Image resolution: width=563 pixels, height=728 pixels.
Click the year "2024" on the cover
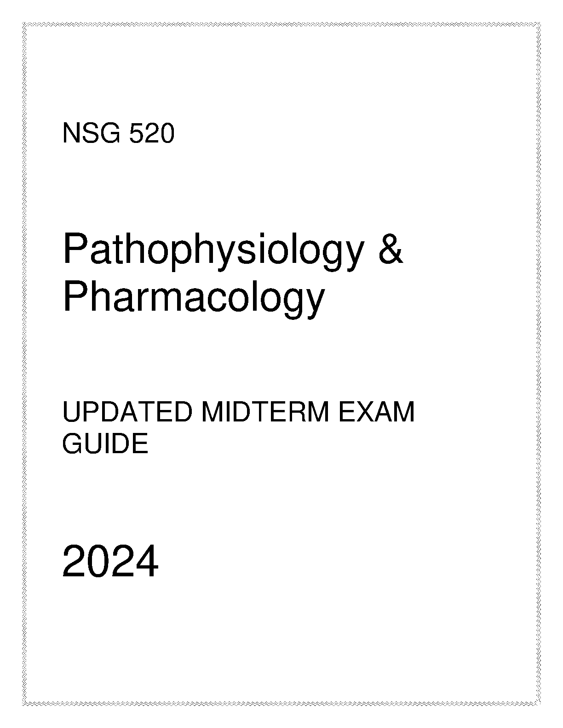110,563
